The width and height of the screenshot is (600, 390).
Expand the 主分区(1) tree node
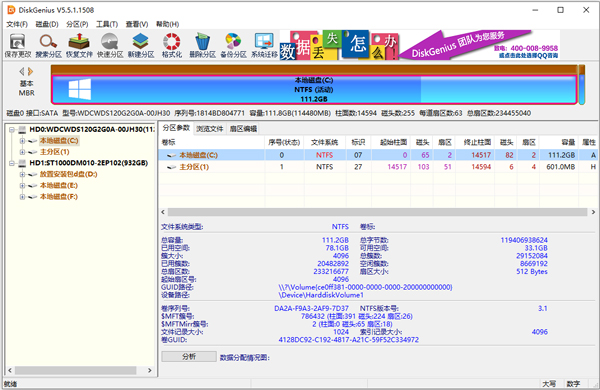pos(22,152)
